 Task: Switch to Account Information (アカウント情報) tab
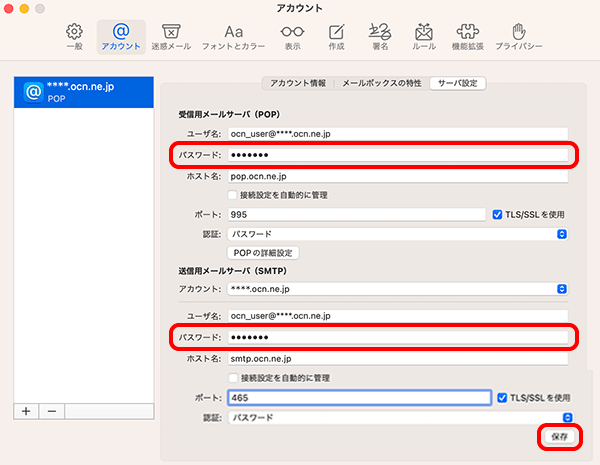(298, 83)
